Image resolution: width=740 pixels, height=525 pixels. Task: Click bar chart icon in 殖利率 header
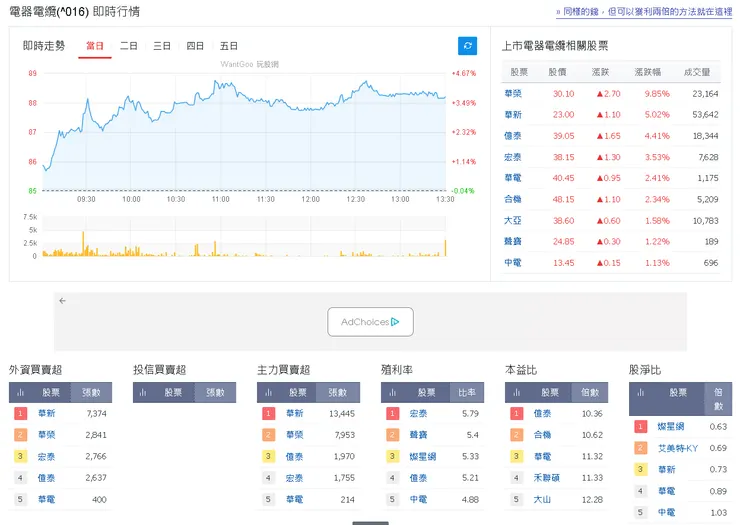[393, 392]
